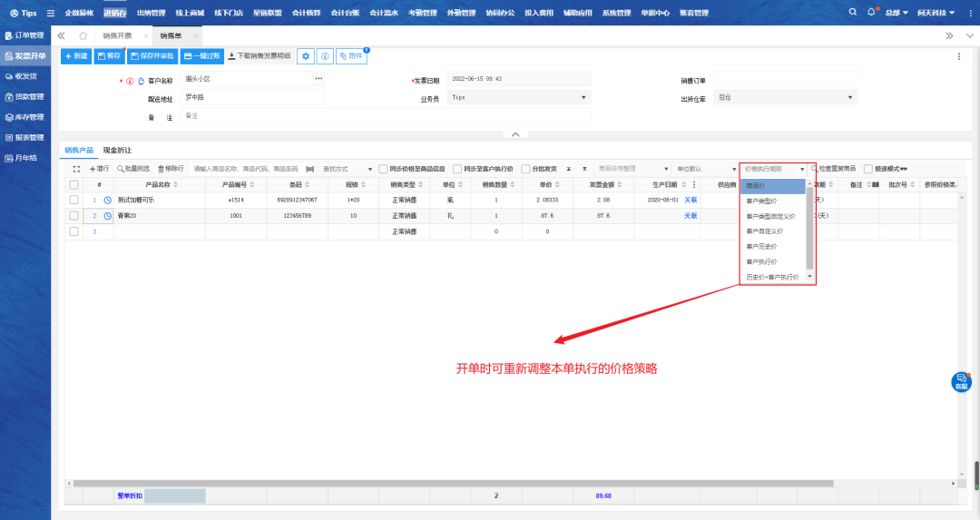980x520 pixels.
Task: Click the search magnifier in top bar
Action: 852,13
